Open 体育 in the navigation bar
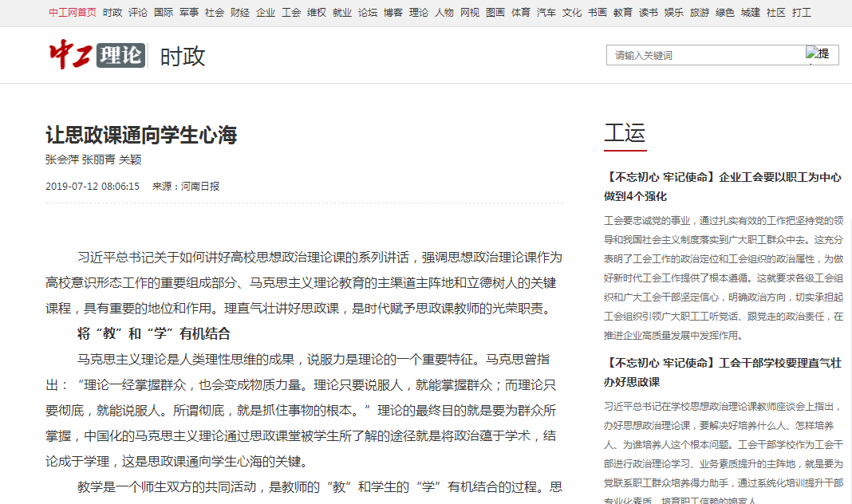This screenshot has width=852, height=504. pos(521,13)
